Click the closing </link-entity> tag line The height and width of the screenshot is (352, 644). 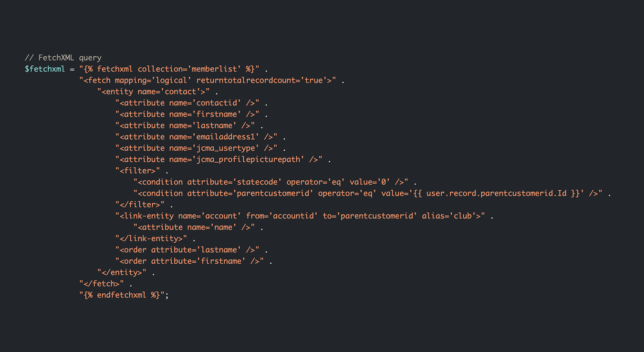151,238
